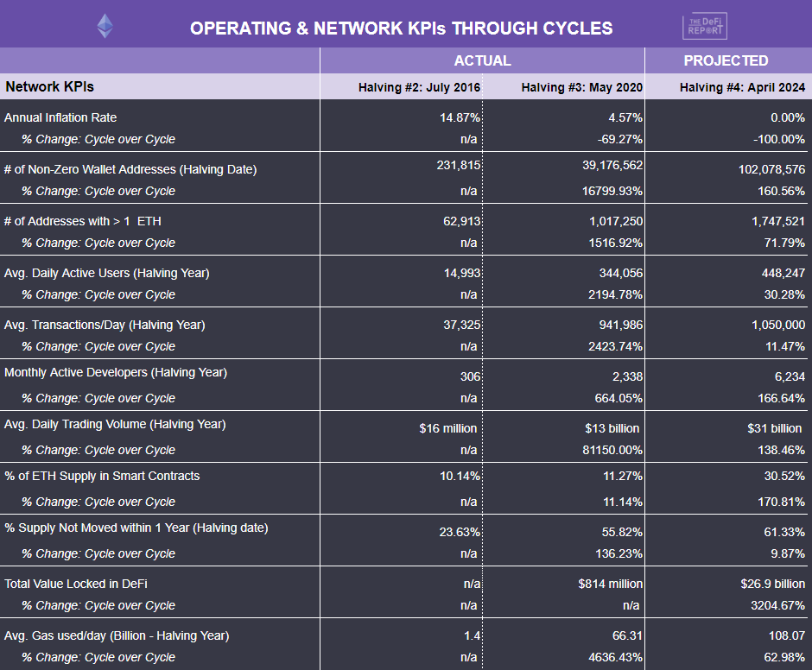Click the Ethereum diamond logo in header
Viewport: 812px width, 670px height.
tap(105, 26)
